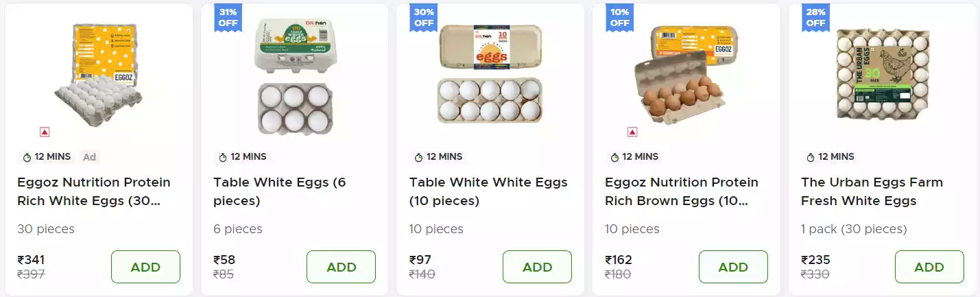The width and height of the screenshot is (980, 297).
Task: View Eggoz Brown Eggs product image
Action: (x=686, y=75)
